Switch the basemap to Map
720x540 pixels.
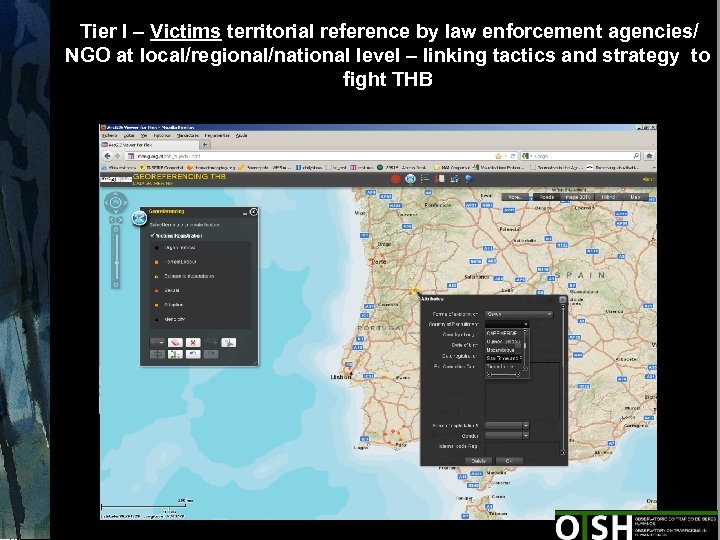pos(636,197)
